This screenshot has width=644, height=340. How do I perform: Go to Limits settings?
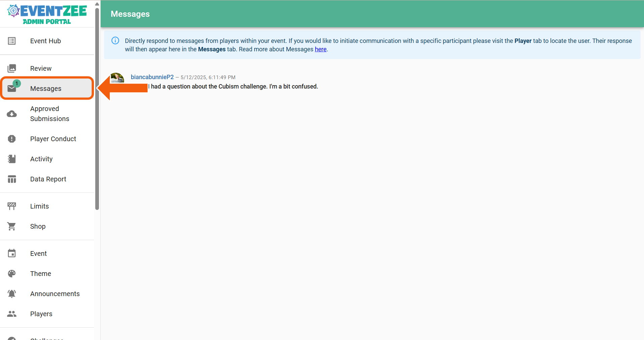pyautogui.click(x=47, y=206)
